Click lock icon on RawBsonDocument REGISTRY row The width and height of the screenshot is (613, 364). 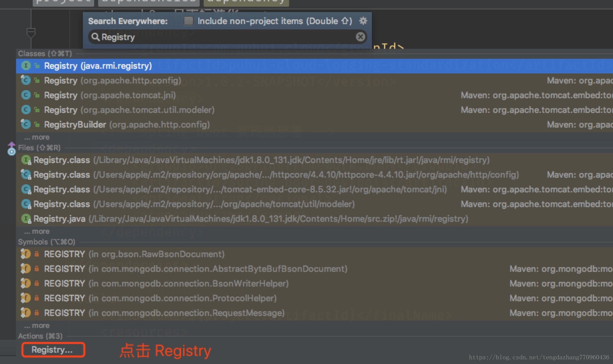(37, 254)
